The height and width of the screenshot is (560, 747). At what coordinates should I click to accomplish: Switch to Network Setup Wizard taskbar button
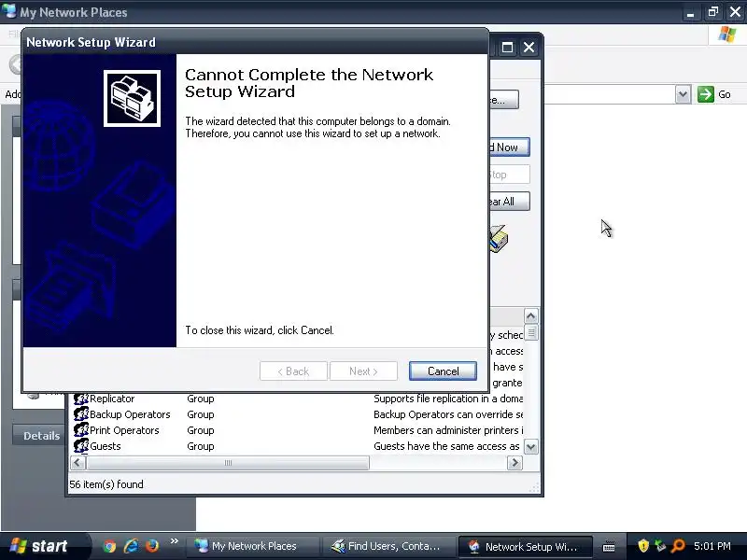[x=525, y=546]
